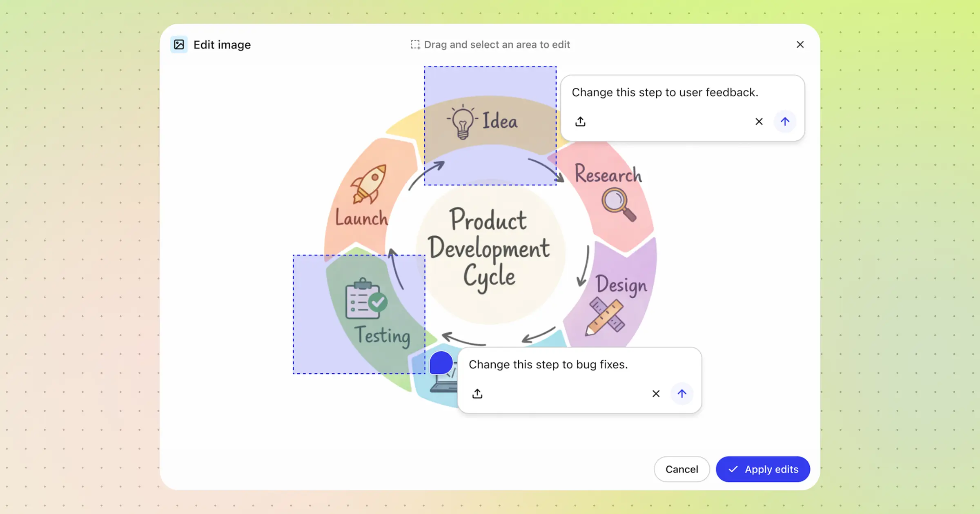980x514 pixels.
Task: Click the Launch rocket in the image
Action: pos(370,184)
